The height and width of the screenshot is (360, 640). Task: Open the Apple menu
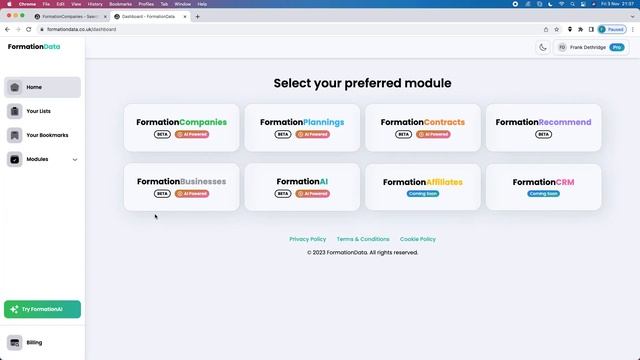coord(9,4)
